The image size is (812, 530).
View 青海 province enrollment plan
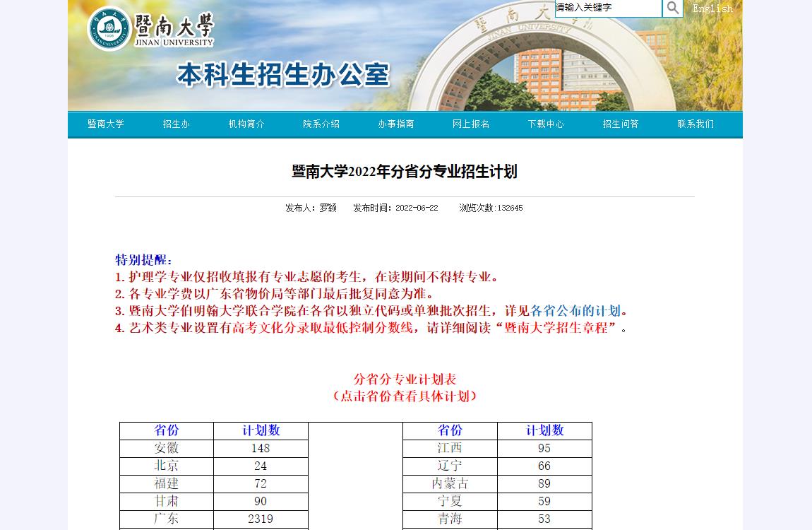point(450,519)
